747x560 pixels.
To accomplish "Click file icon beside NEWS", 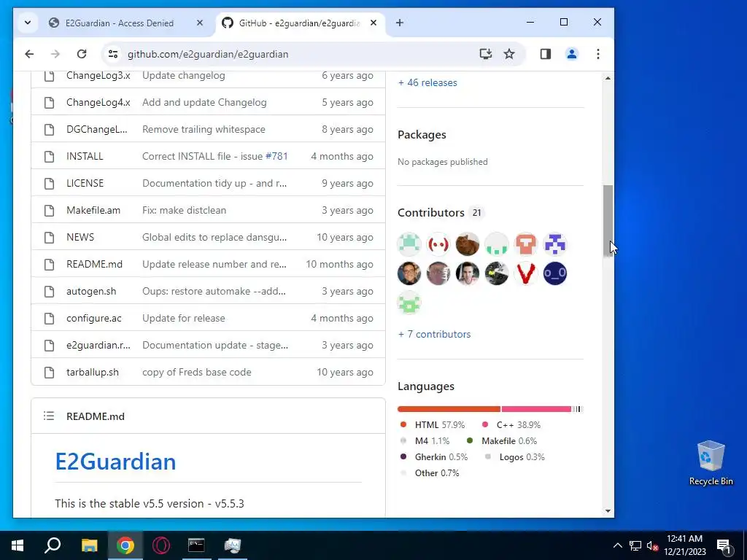I will pyautogui.click(x=49, y=237).
